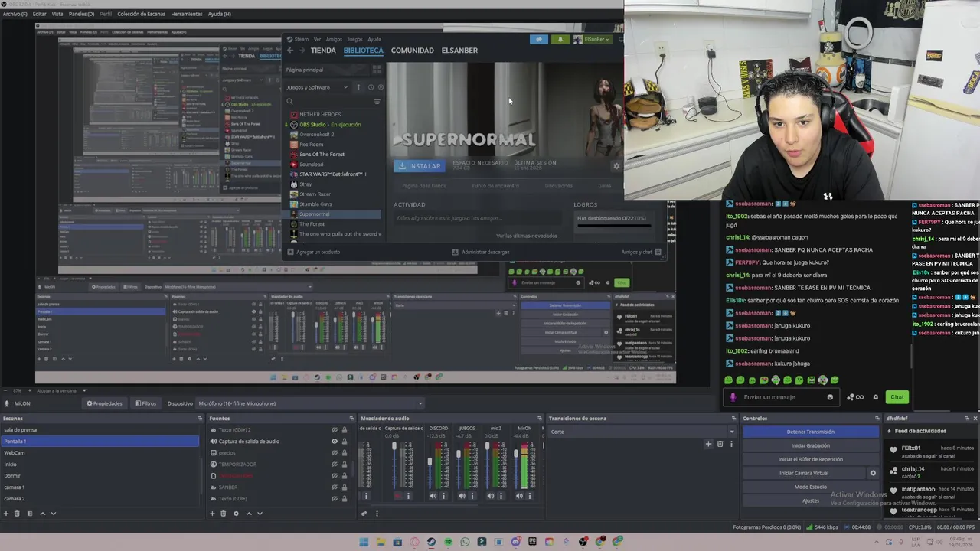980x551 pixels.
Task: Move scene down in Escenas panel
Action: click(x=54, y=514)
